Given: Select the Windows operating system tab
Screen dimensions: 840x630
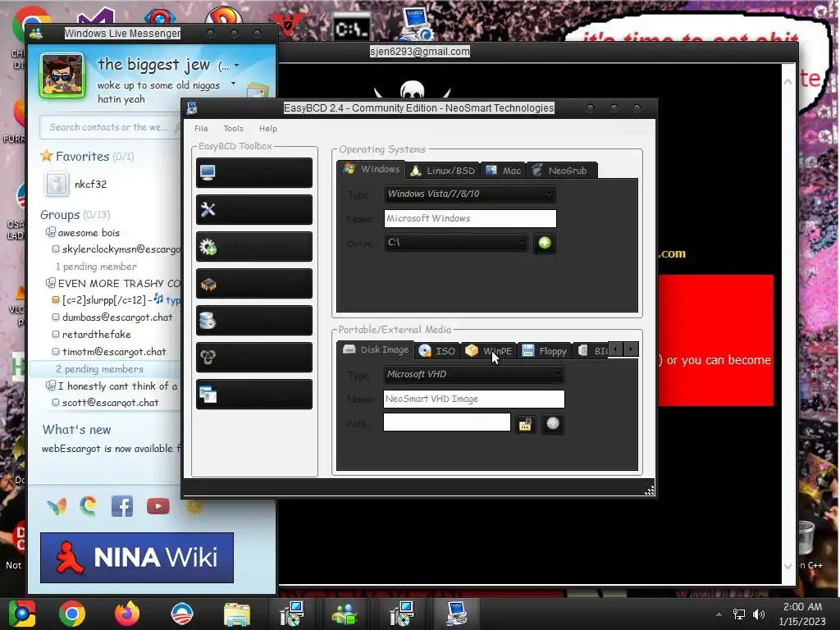Looking at the screenshot, I should coord(372,169).
